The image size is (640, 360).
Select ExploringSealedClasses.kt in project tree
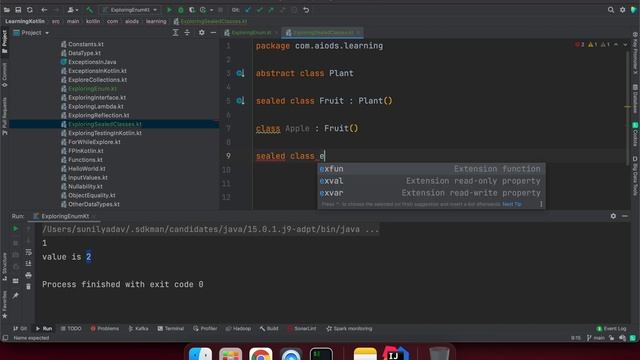(105, 124)
